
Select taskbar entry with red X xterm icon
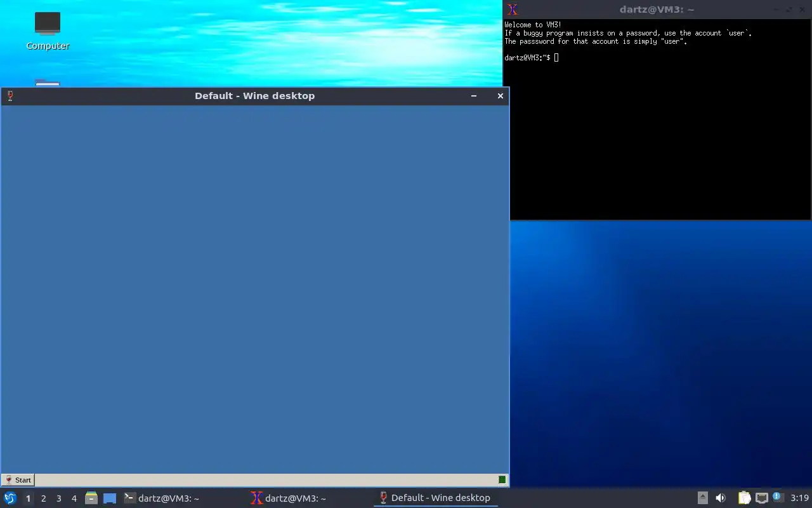coord(310,498)
